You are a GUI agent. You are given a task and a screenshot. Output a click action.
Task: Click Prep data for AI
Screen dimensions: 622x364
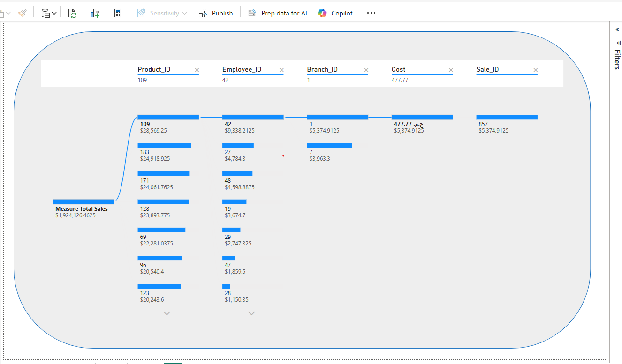[277, 13]
